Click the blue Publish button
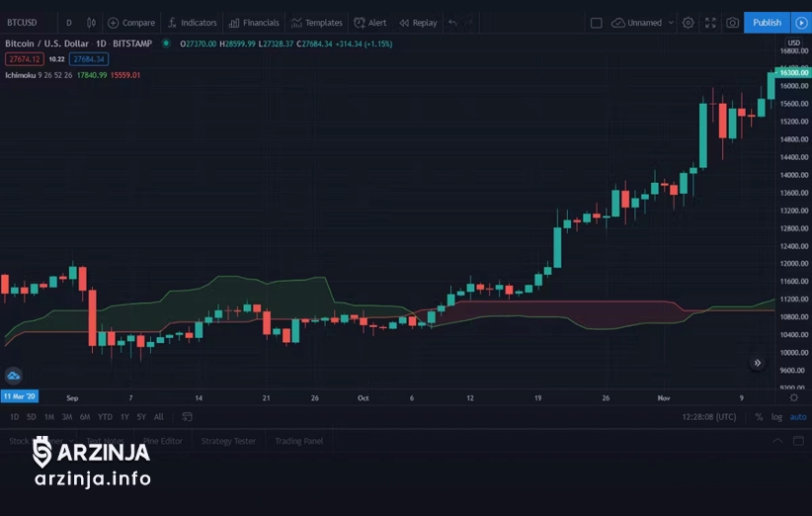Screen dimensions: 812x516 (x=767, y=23)
